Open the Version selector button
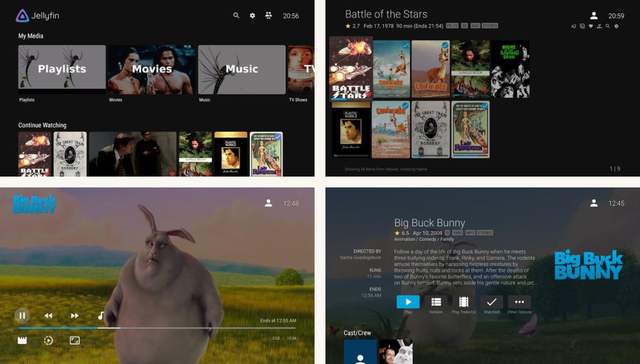Image resolution: width=640 pixels, height=364 pixels. click(x=436, y=302)
